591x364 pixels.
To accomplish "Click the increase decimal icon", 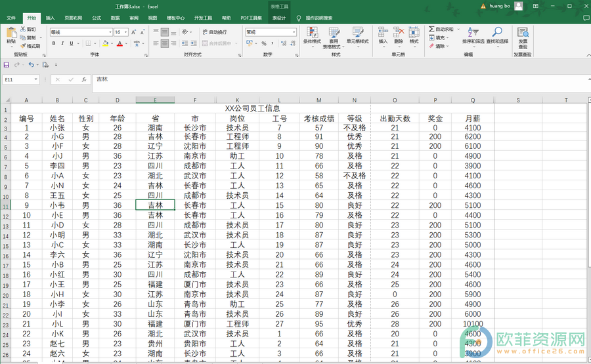I will point(284,43).
